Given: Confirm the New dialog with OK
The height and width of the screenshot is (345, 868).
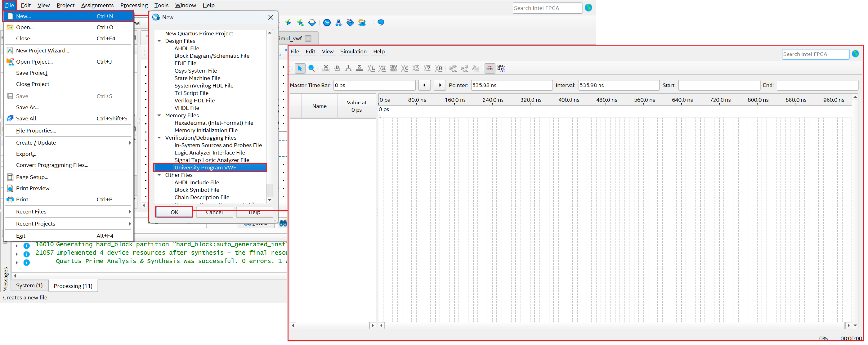Looking at the screenshot, I should (174, 212).
